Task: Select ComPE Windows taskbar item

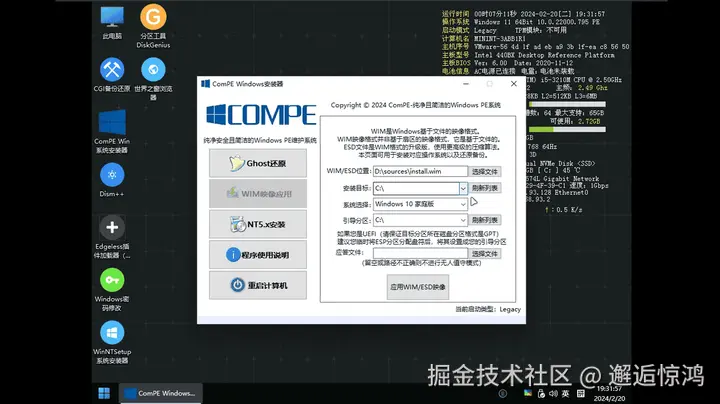Action: 161,393
